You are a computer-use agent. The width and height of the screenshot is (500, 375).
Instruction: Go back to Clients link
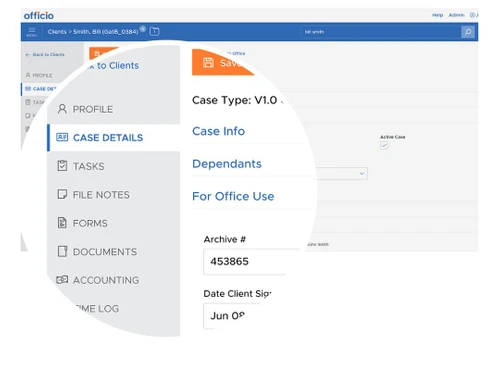point(45,54)
